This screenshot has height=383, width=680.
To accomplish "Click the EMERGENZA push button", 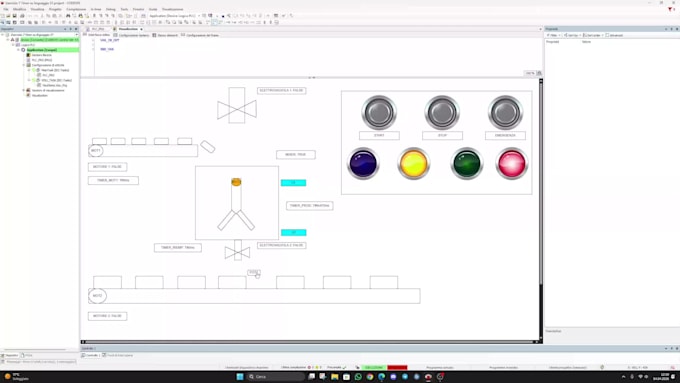I will 505,112.
